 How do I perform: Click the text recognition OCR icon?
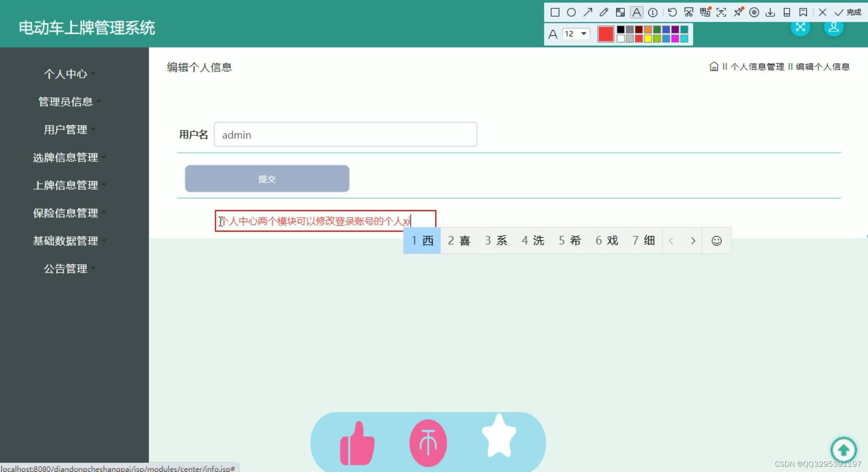click(721, 12)
